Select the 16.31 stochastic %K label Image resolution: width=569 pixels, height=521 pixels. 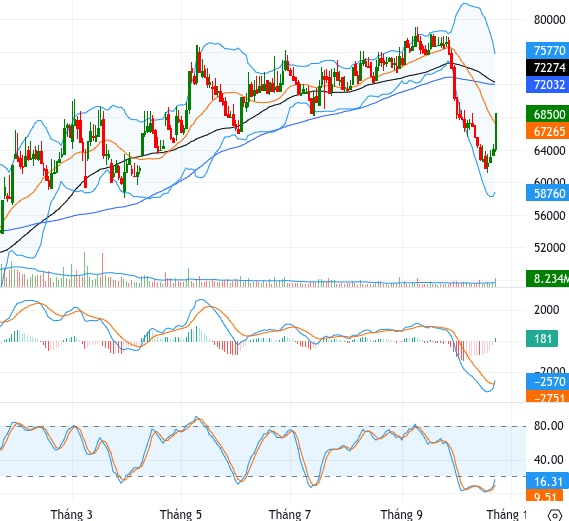point(548,481)
